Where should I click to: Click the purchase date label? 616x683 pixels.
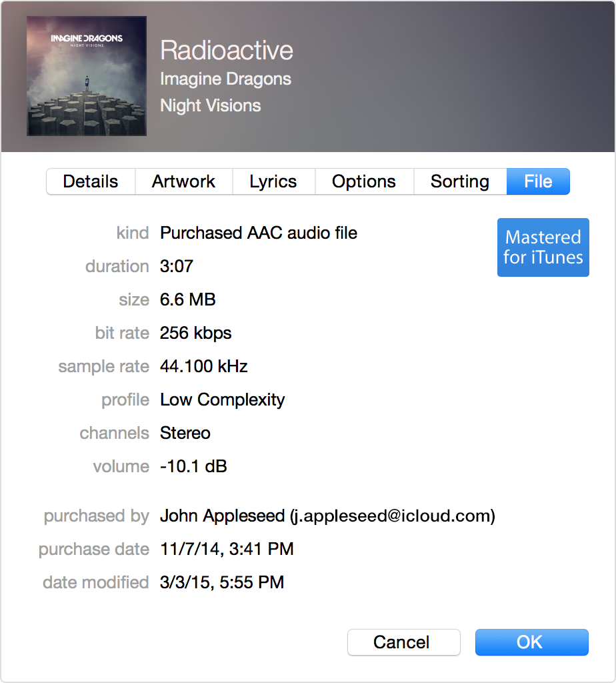point(94,550)
